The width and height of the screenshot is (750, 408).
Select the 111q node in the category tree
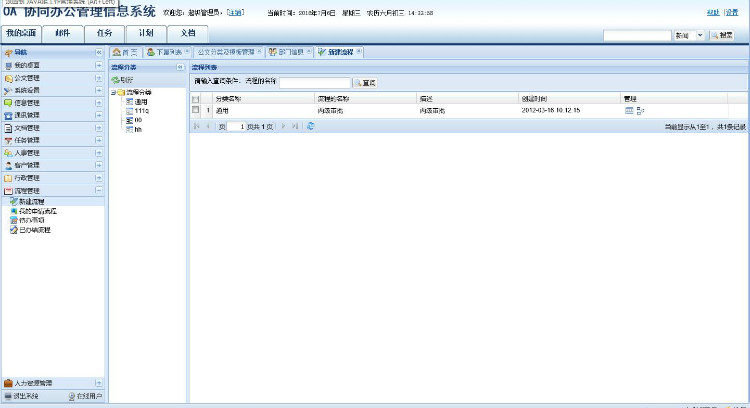point(140,110)
